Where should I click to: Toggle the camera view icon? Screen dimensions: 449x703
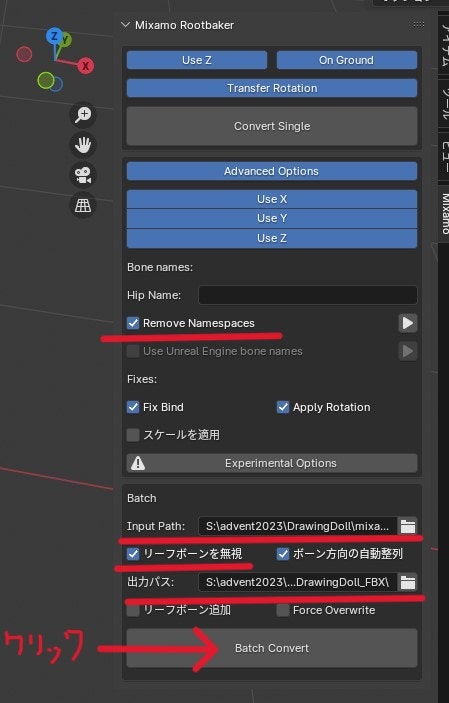click(x=83, y=175)
